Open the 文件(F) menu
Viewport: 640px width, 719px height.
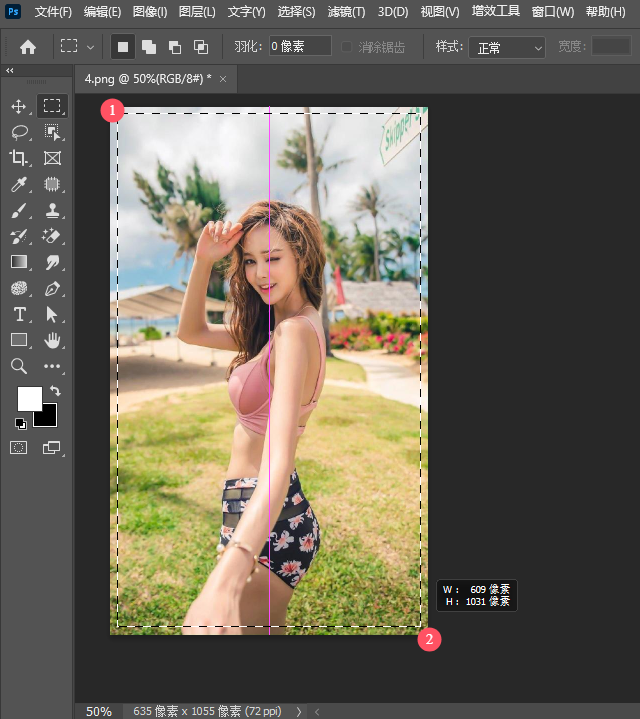pyautogui.click(x=53, y=11)
